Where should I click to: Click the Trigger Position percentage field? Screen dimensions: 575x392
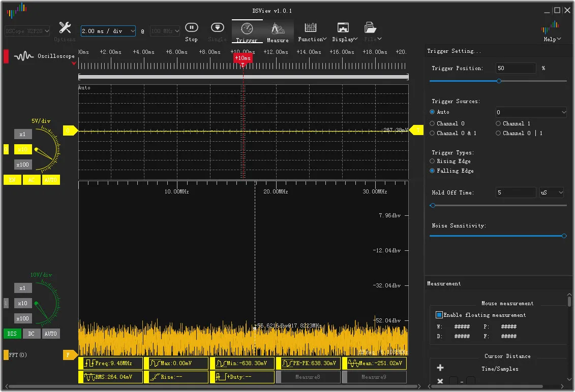[516, 68]
